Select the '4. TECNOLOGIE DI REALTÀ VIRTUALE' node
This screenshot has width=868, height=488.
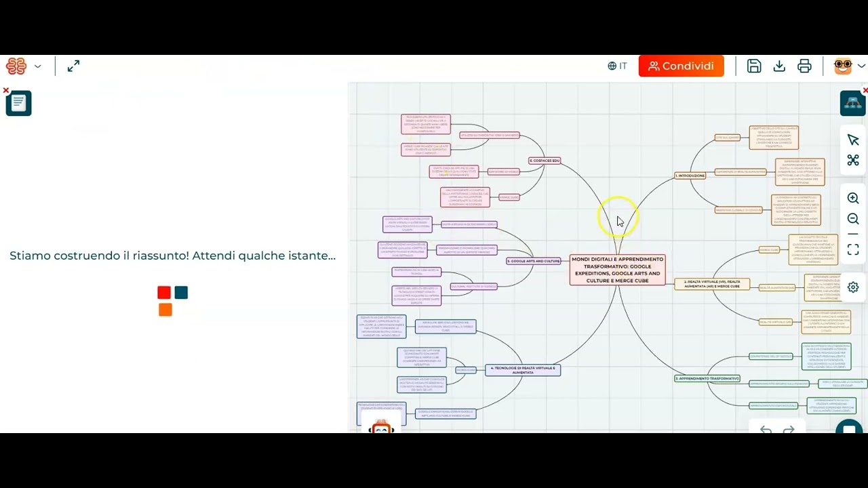(523, 370)
